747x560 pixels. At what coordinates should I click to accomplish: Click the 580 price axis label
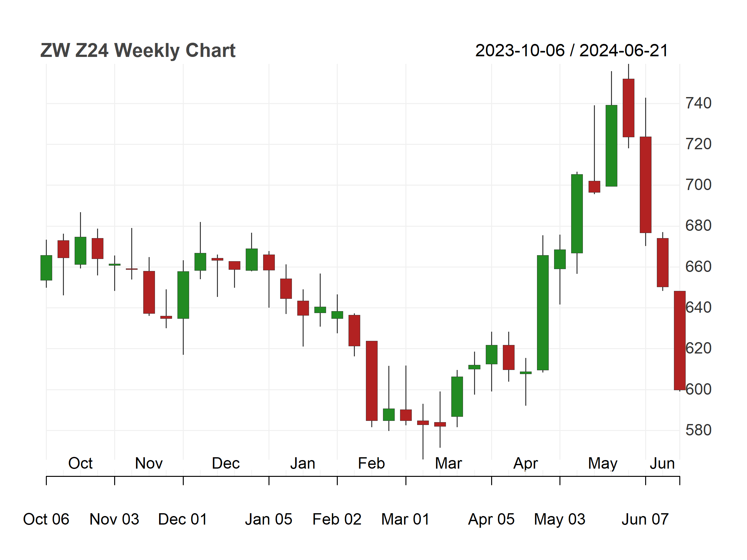698,430
